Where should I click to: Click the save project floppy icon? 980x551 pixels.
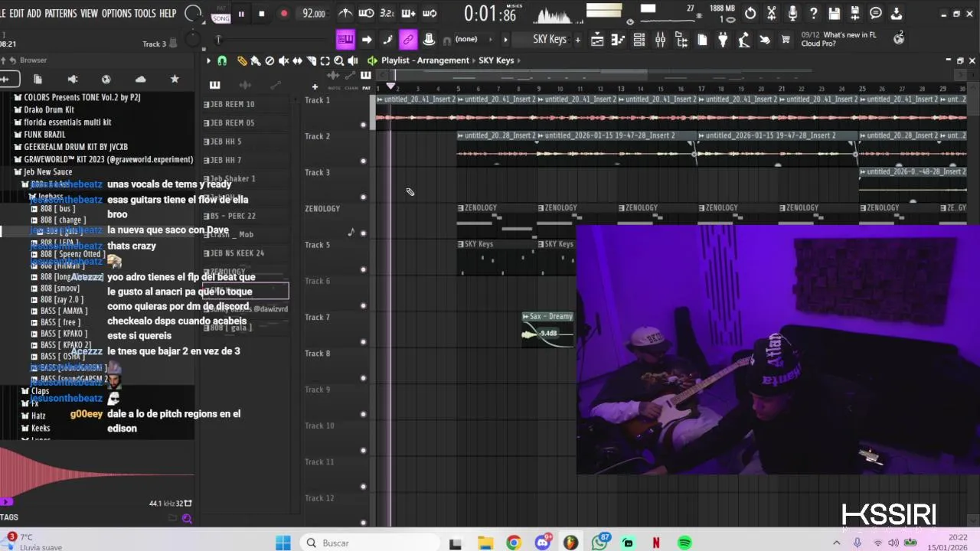[x=834, y=13]
